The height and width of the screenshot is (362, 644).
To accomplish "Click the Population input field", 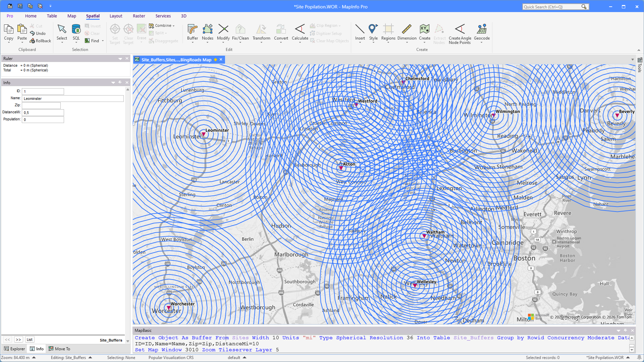I will click(43, 120).
